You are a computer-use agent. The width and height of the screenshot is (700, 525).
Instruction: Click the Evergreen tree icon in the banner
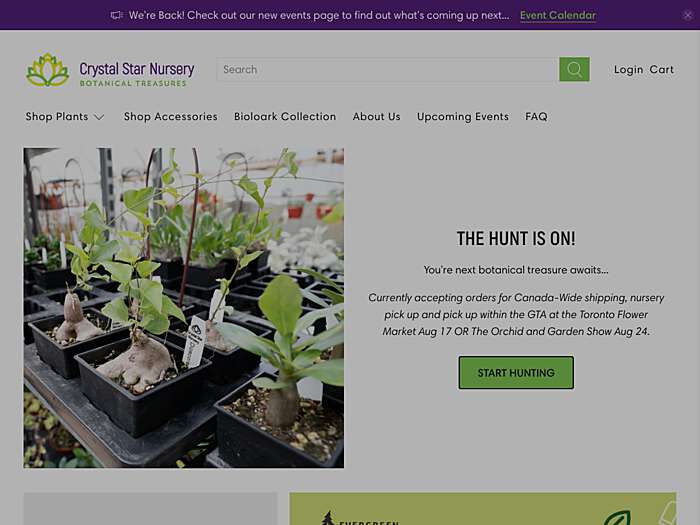click(328, 518)
